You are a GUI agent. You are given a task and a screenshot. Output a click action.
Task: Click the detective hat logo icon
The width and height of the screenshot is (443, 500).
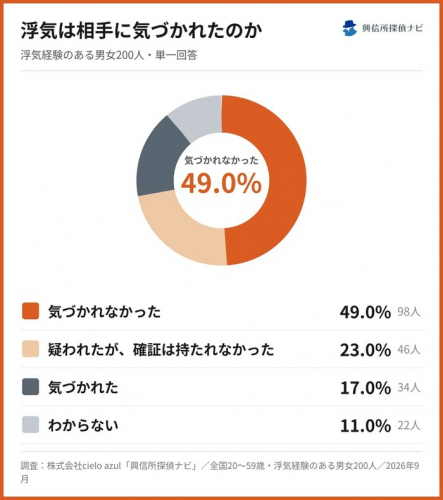tap(350, 28)
